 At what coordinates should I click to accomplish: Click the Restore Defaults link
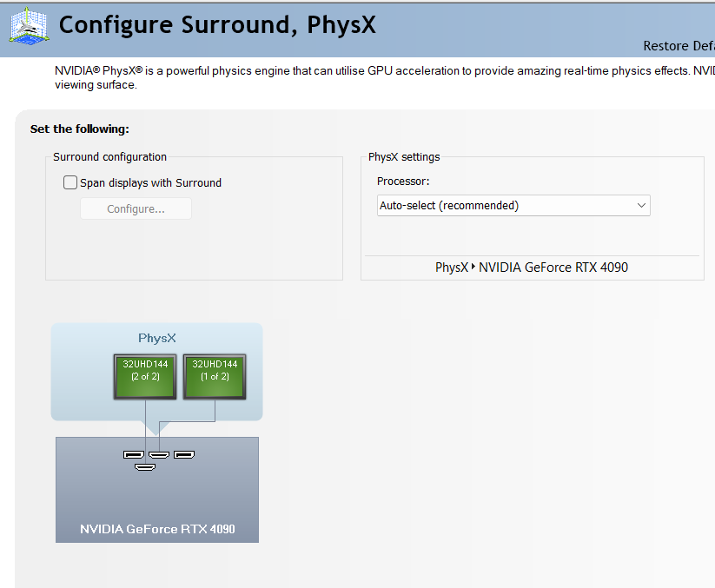tap(678, 46)
